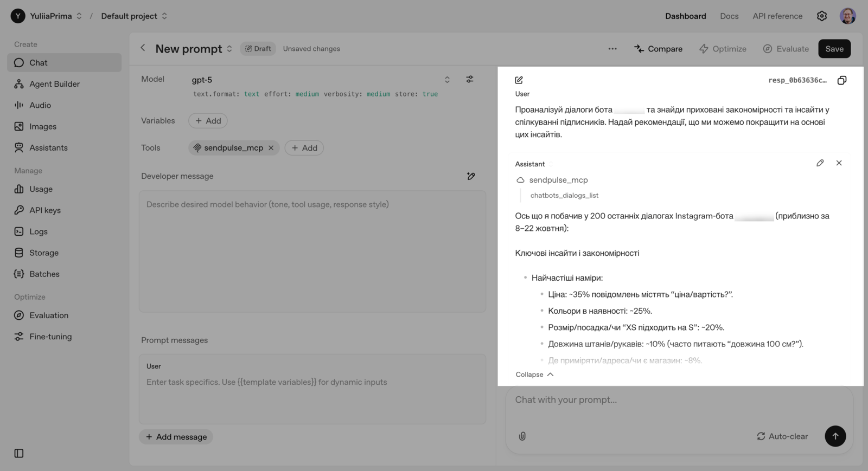Click the Add message button
The width and height of the screenshot is (868, 471).
point(176,437)
